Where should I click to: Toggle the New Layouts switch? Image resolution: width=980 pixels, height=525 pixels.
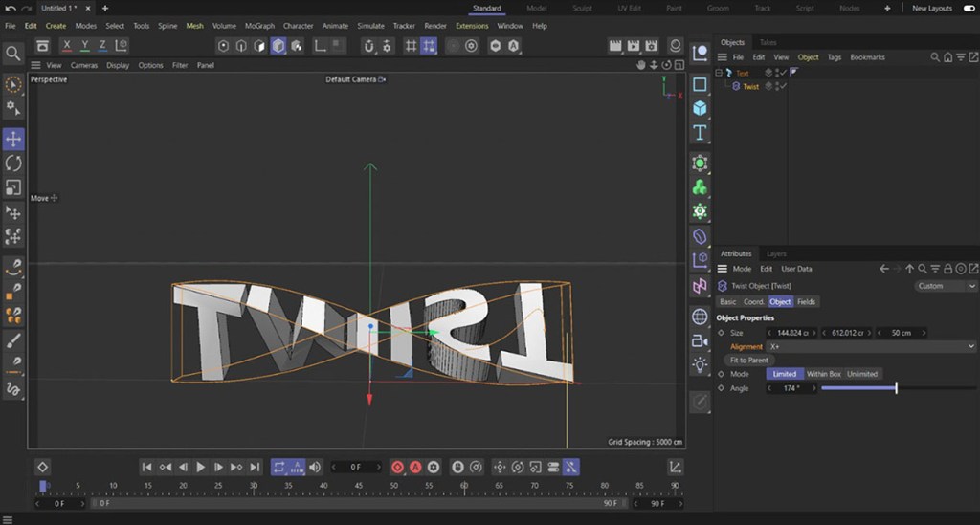[969, 8]
